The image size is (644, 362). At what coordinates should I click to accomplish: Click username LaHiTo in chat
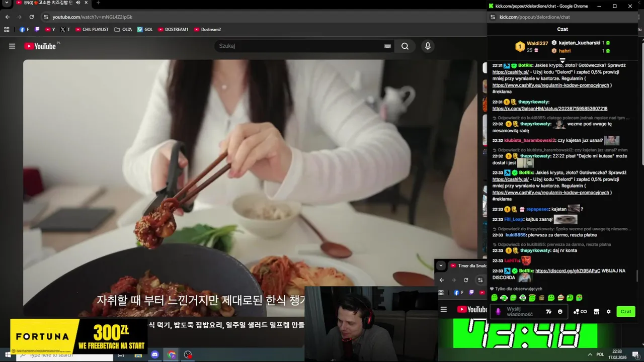(512, 260)
